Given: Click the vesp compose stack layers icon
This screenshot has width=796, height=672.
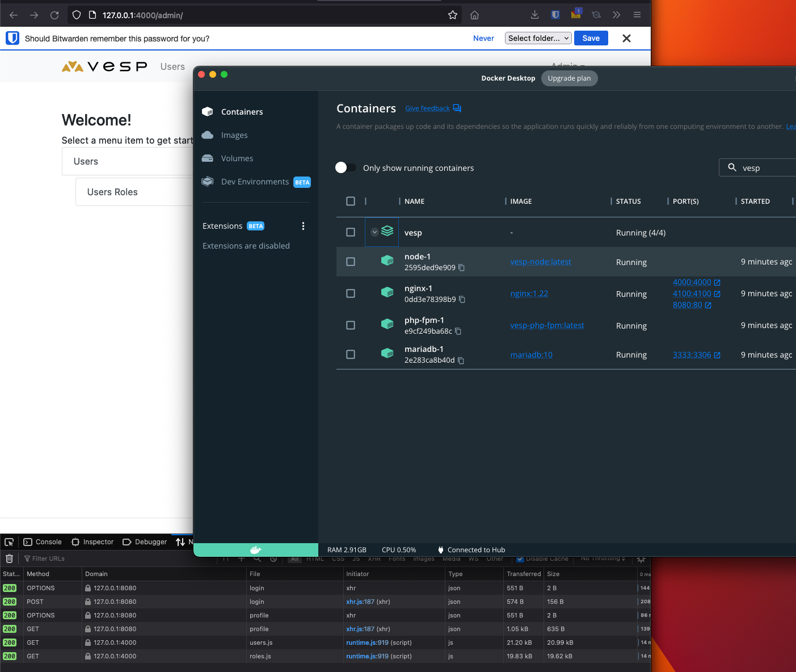Looking at the screenshot, I should [388, 231].
